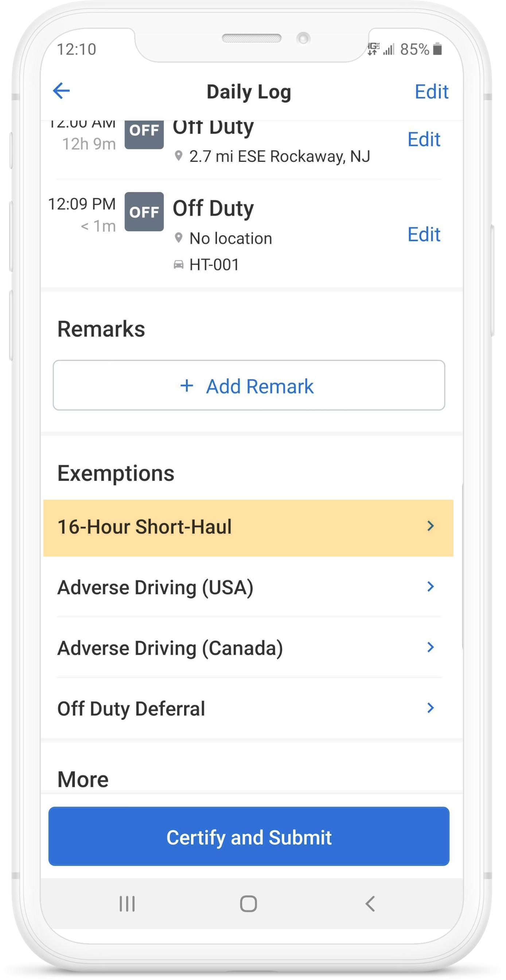506x980 pixels.
Task: Expand the 16-Hour Short-Haul chevron
Action: pyautogui.click(x=430, y=526)
